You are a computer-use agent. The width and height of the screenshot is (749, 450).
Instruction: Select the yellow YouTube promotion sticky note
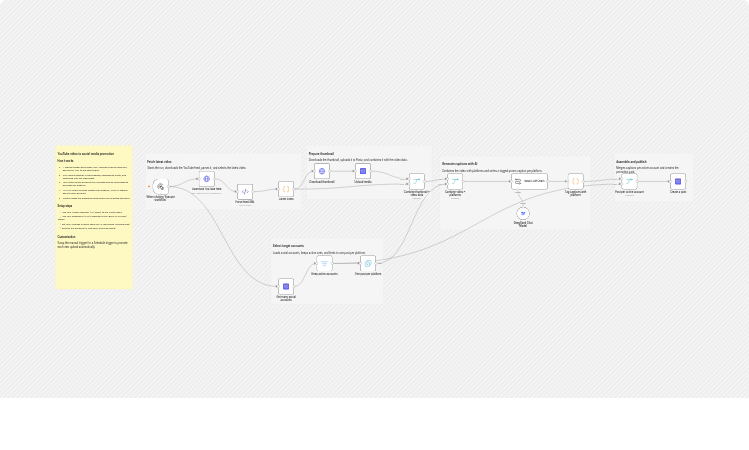click(94, 217)
